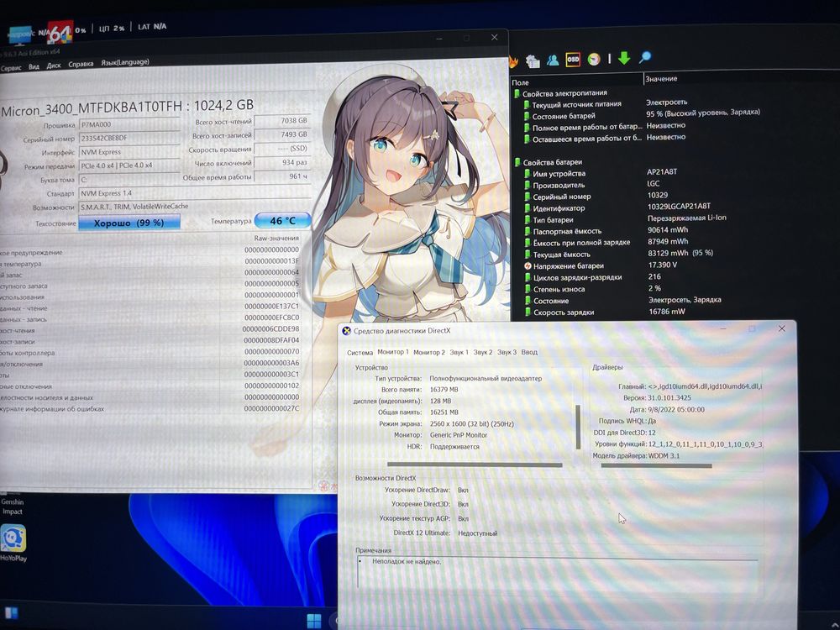Screen dimensions: 840x630
Task: Click the Число включений 934 раз value
Action: [282, 163]
